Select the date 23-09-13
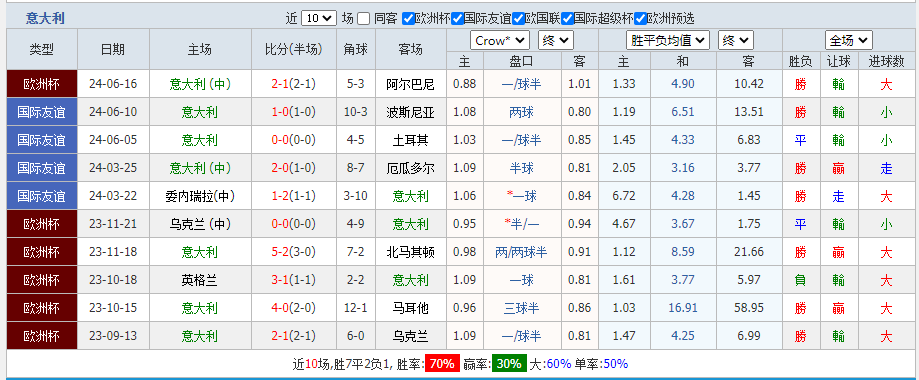 point(113,337)
